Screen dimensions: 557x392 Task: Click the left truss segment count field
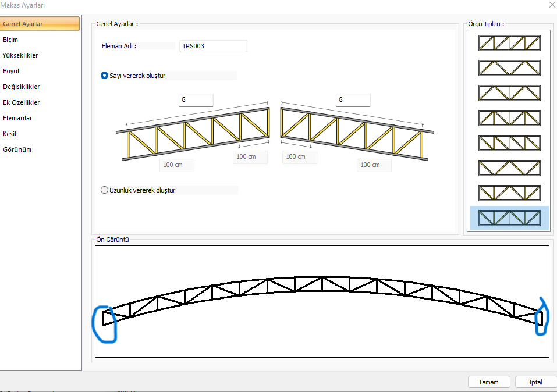[196, 100]
